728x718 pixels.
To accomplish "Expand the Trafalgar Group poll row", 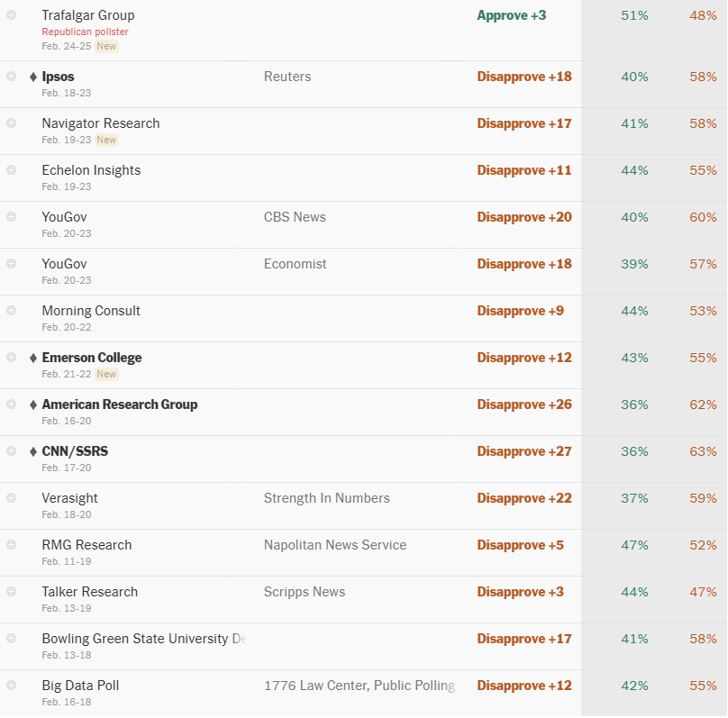I will (11, 14).
